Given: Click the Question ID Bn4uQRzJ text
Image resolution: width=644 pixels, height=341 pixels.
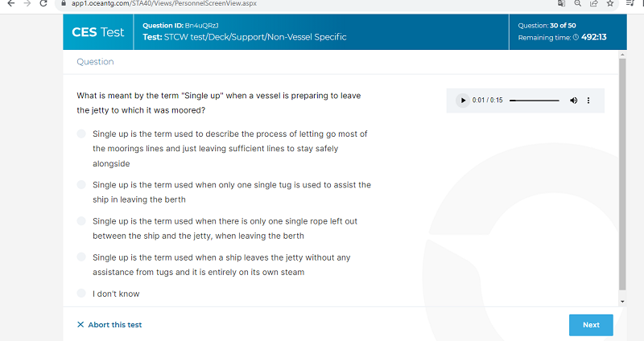Looking at the screenshot, I should 180,26.
